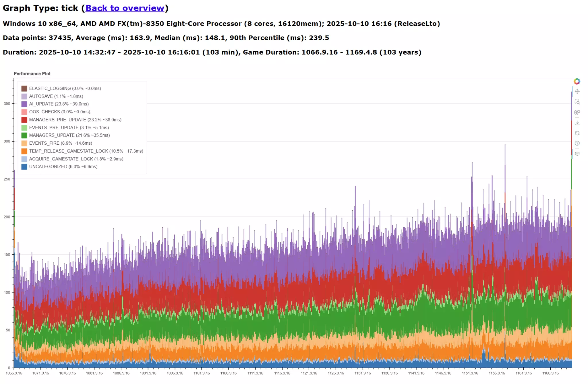Select the Pan tool
The width and height of the screenshot is (588, 384).
(x=577, y=92)
